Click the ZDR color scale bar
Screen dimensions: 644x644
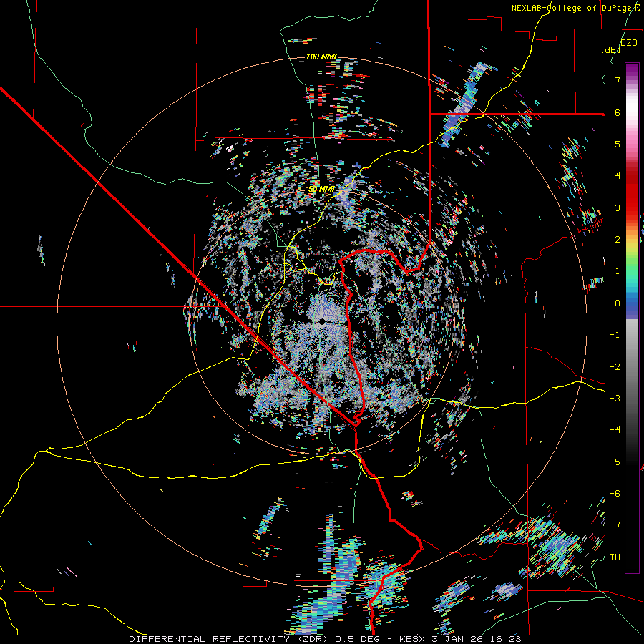point(632,318)
